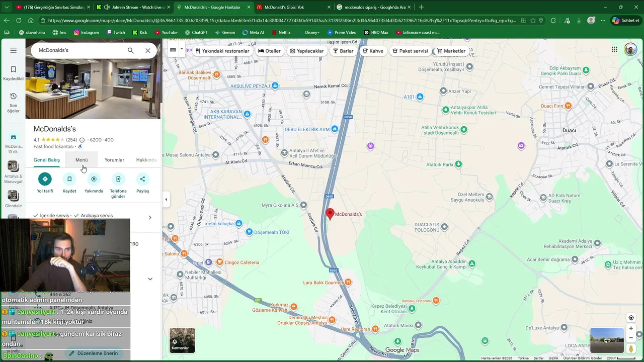Open a new browser tab
The width and height of the screenshot is (644, 362).
[421, 7]
